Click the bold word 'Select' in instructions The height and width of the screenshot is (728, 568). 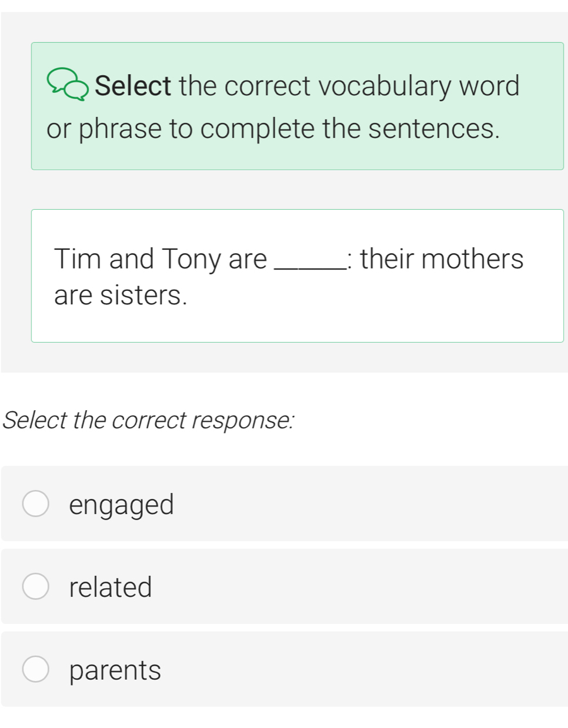[133, 86]
